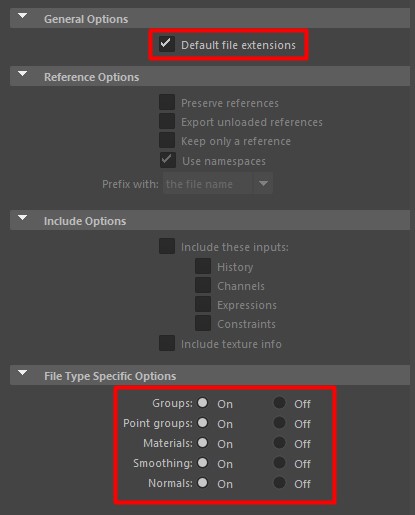Check the Expressions checkbox

point(203,304)
